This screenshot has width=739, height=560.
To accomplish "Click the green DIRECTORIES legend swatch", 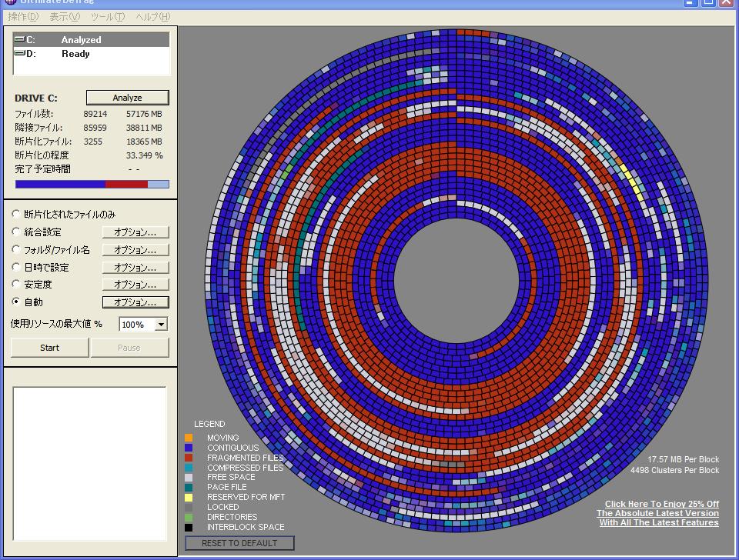I will [x=189, y=517].
